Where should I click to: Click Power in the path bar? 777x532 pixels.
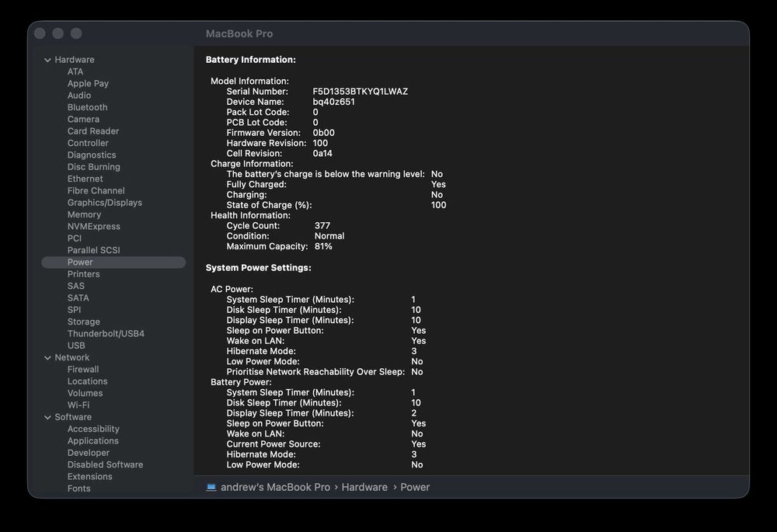click(x=415, y=487)
